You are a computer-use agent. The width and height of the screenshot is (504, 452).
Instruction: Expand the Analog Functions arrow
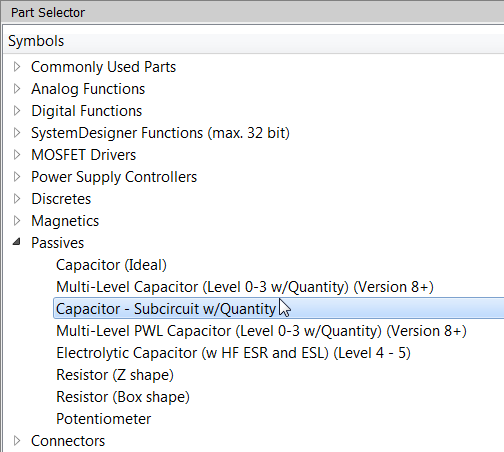[17, 89]
